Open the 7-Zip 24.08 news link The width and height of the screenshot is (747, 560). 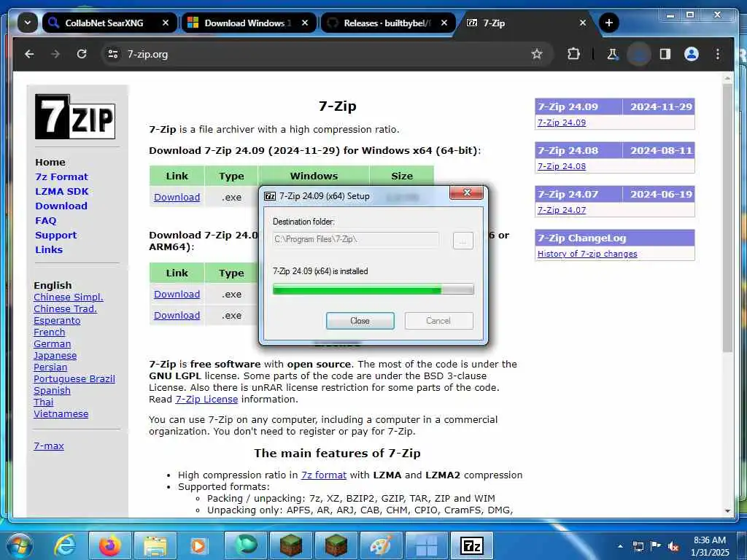click(x=562, y=166)
